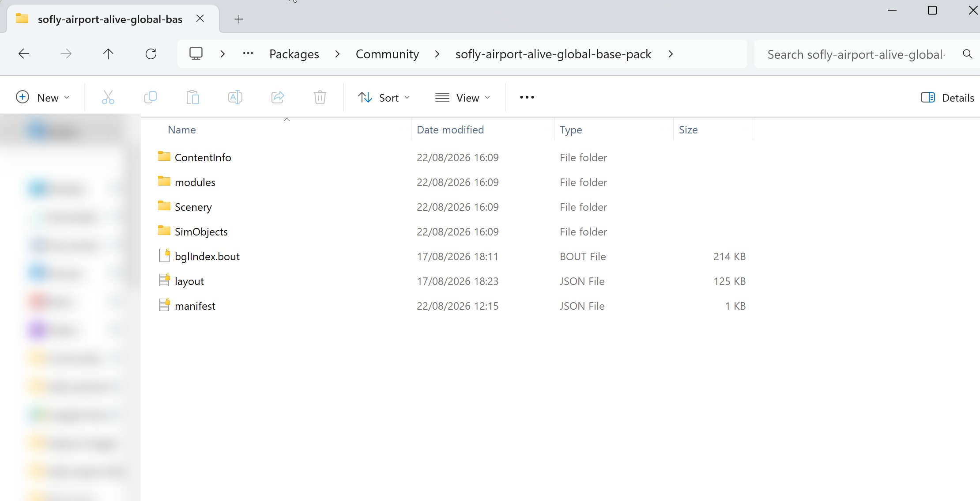The height and width of the screenshot is (501, 980).
Task: Select the ContentInfo folder icon
Action: (164, 156)
